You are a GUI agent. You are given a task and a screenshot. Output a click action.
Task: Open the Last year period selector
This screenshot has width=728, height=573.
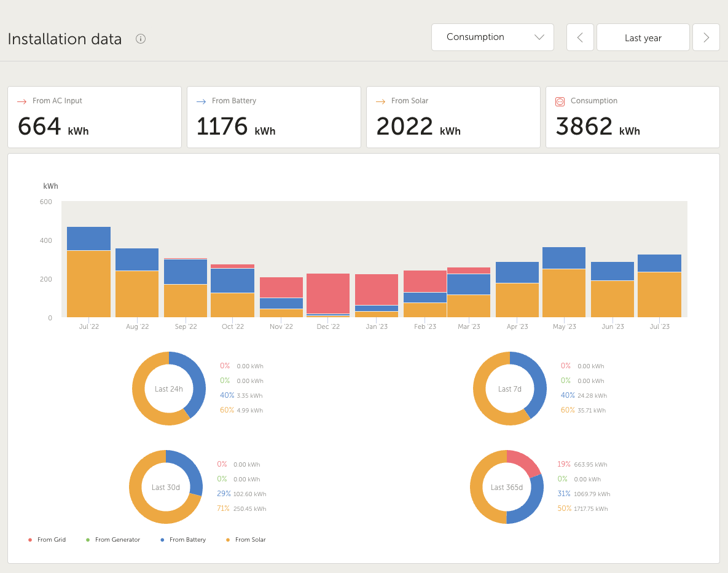643,38
